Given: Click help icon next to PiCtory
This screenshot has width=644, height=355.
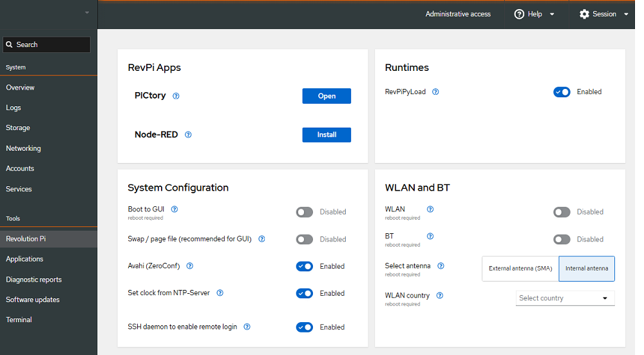Looking at the screenshot, I should click(x=176, y=96).
